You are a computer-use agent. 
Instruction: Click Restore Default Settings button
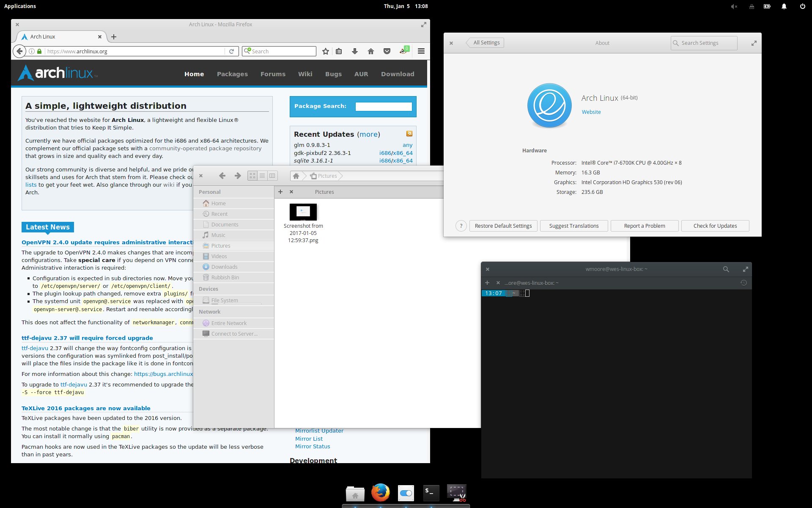pyautogui.click(x=503, y=226)
